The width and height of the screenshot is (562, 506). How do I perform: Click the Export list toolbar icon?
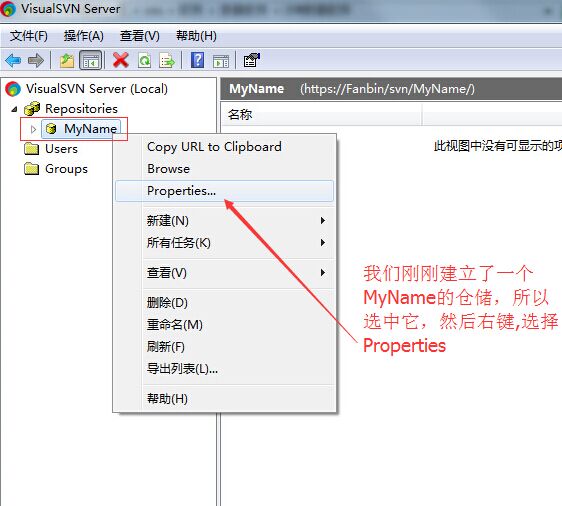click(x=167, y=60)
